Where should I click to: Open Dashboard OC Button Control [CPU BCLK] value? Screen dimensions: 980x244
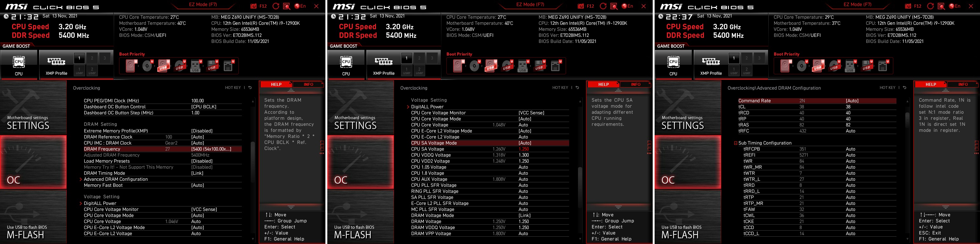pyautogui.click(x=204, y=107)
